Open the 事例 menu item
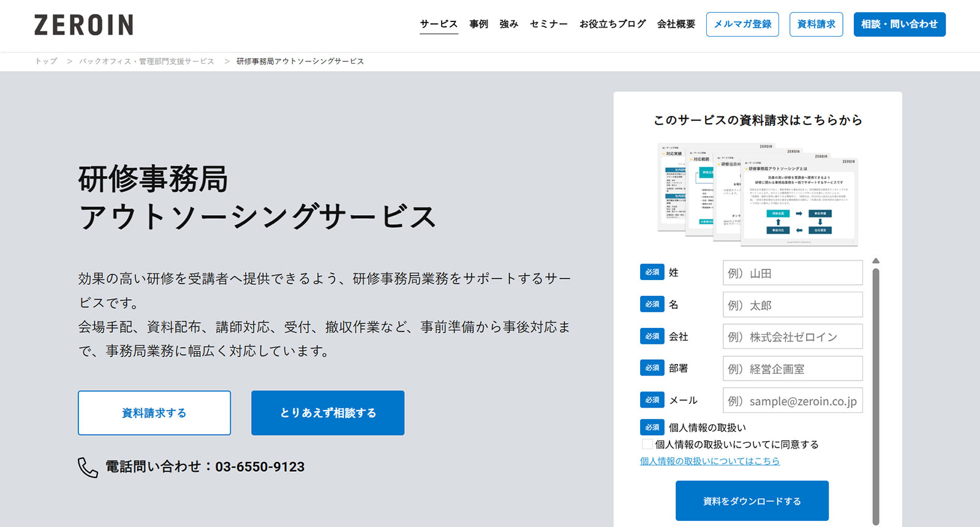The height and width of the screenshot is (527, 980). [478, 24]
